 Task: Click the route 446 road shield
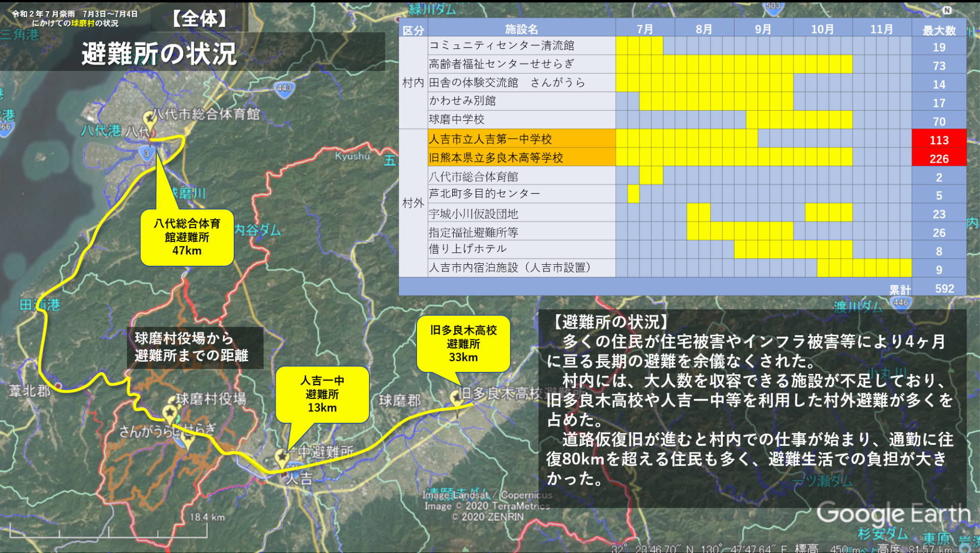pos(901,303)
